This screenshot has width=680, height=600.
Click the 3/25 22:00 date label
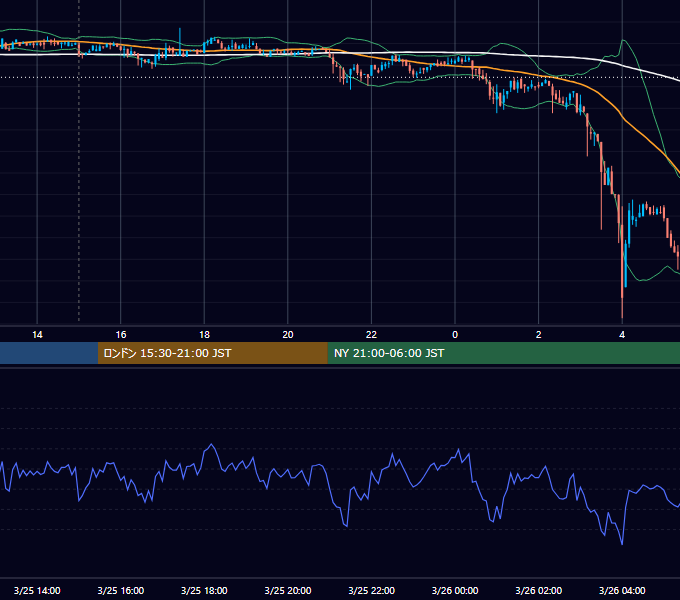pos(372,590)
